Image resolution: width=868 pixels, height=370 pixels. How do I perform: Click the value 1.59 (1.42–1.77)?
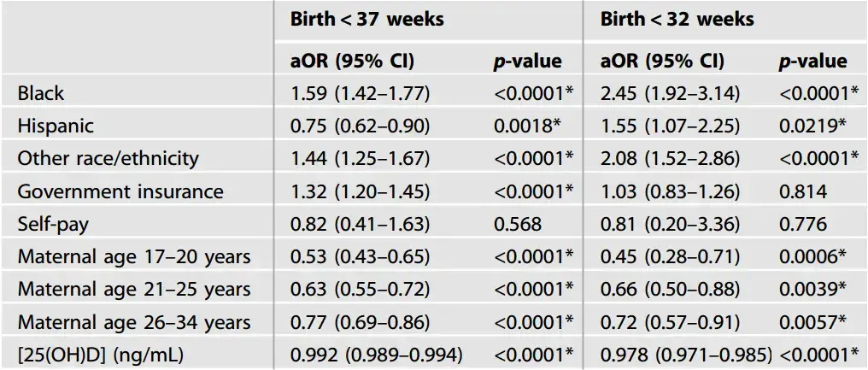pyautogui.click(x=361, y=93)
